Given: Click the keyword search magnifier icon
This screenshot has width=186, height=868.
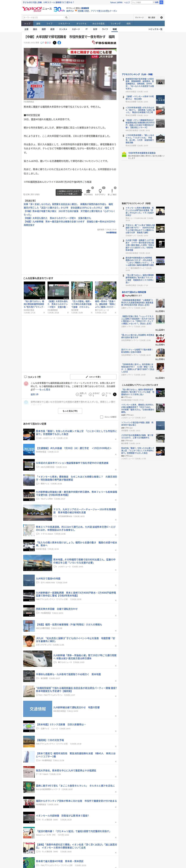Looking at the screenshot, I should pos(66,18).
